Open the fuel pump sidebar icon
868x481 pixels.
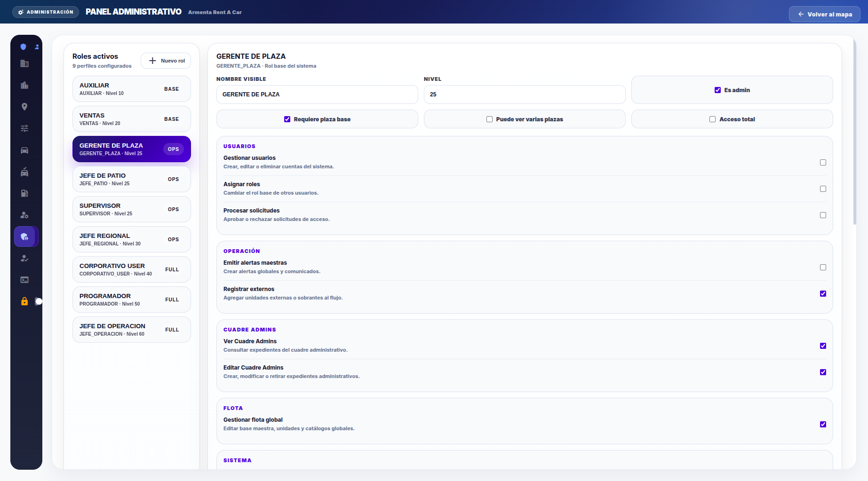(24, 193)
